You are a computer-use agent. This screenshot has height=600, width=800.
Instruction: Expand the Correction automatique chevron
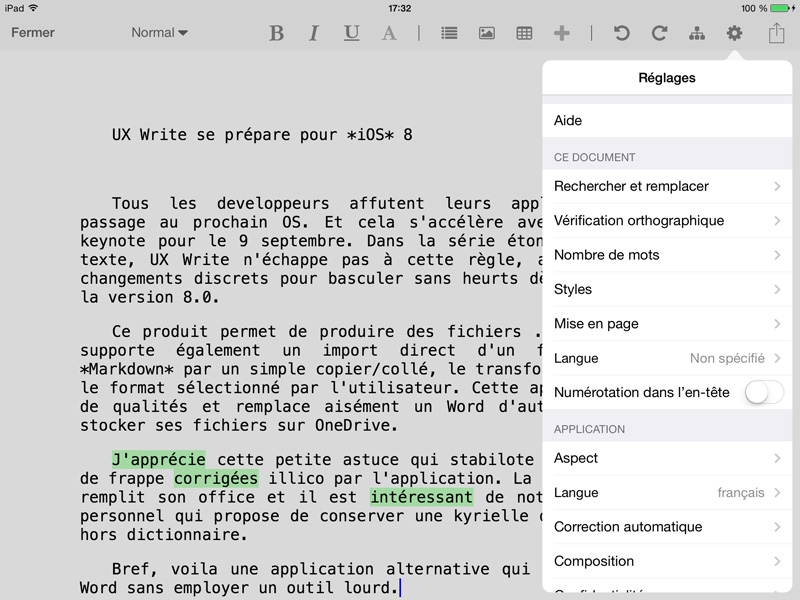click(777, 527)
